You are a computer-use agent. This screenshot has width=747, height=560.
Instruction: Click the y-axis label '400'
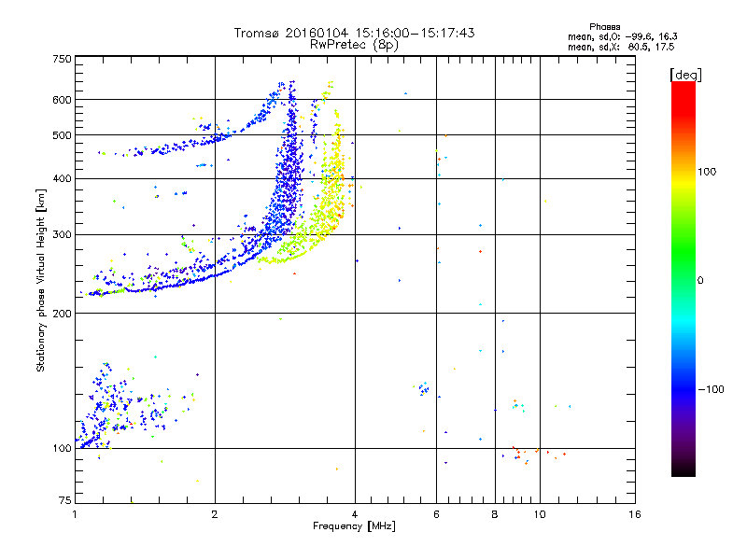62,179
